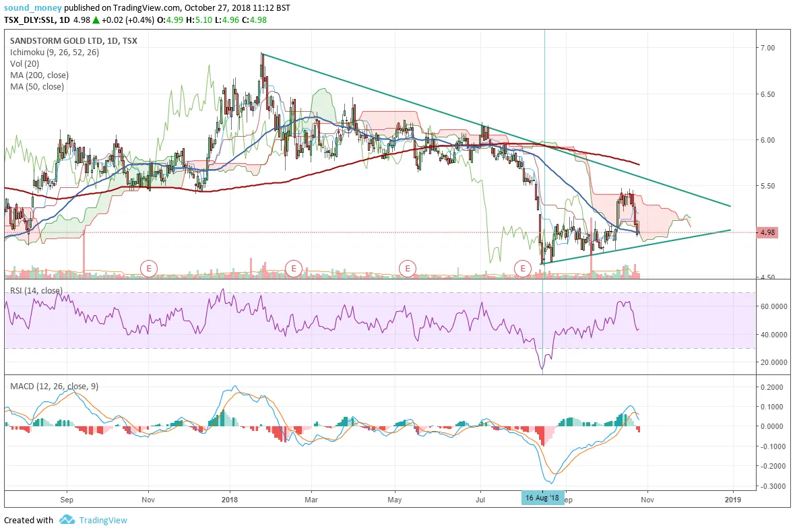Click the 20.0000 RSI axis label
This screenshot has width=795, height=532.
point(773,362)
